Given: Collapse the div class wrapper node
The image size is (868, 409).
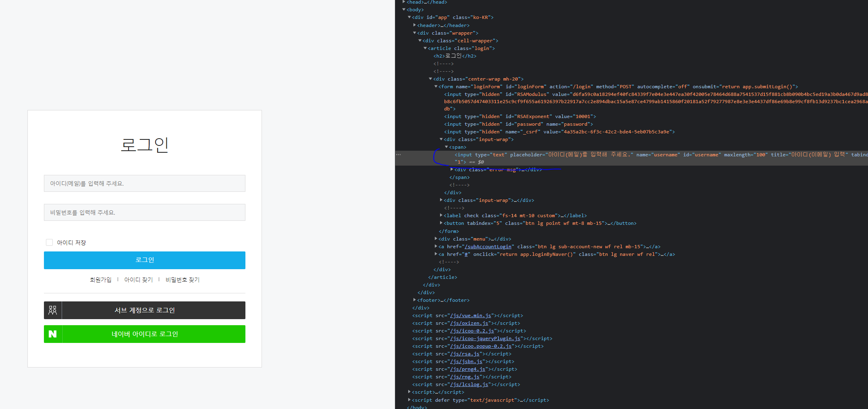Looking at the screenshot, I should [x=414, y=33].
